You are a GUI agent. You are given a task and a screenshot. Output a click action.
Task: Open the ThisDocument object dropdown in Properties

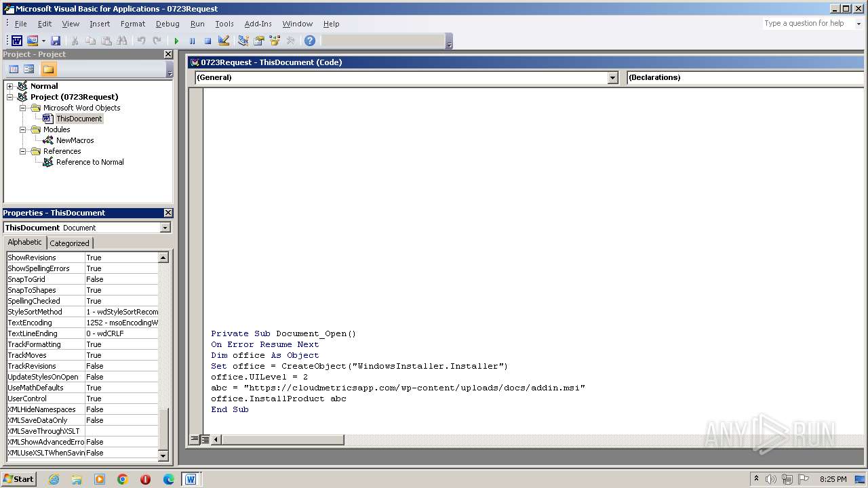pos(165,228)
